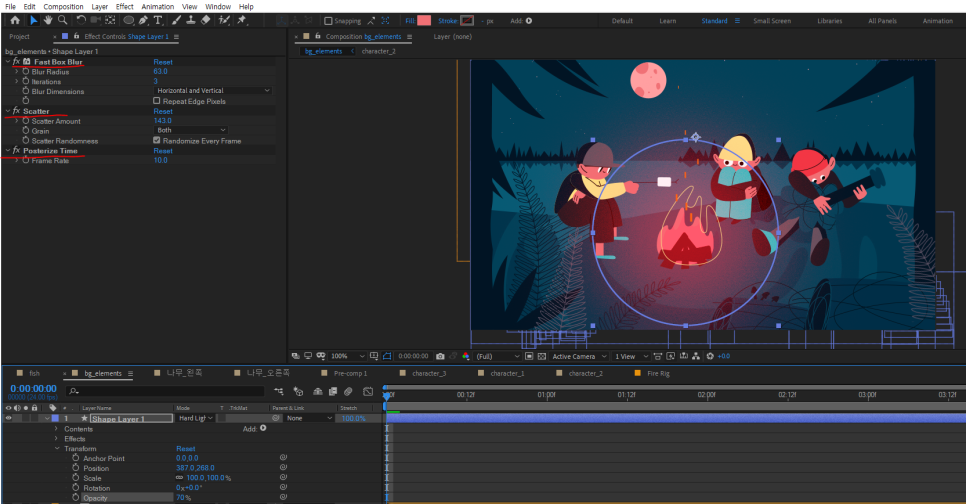Toggle the Frame Blending timeline icon
The width and height of the screenshot is (966, 504).
pyautogui.click(x=333, y=391)
